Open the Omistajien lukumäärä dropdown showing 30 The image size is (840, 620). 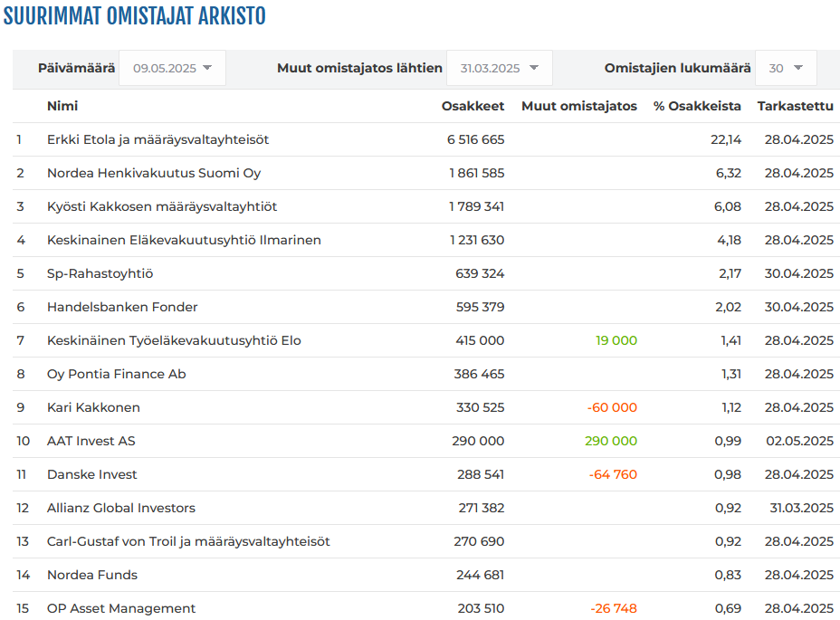[786, 68]
